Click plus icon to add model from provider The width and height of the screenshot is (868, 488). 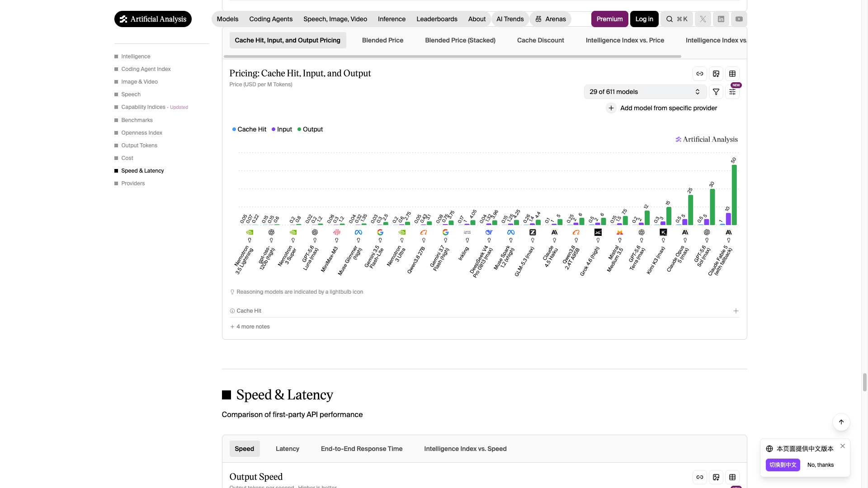pos(611,108)
